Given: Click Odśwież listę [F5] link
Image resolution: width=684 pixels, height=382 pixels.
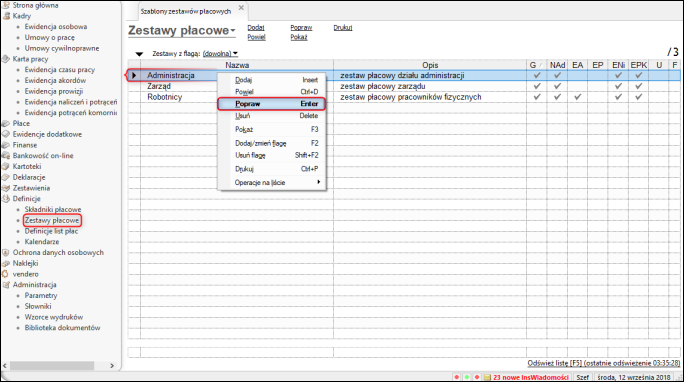Looking at the screenshot, I should pos(604,363).
